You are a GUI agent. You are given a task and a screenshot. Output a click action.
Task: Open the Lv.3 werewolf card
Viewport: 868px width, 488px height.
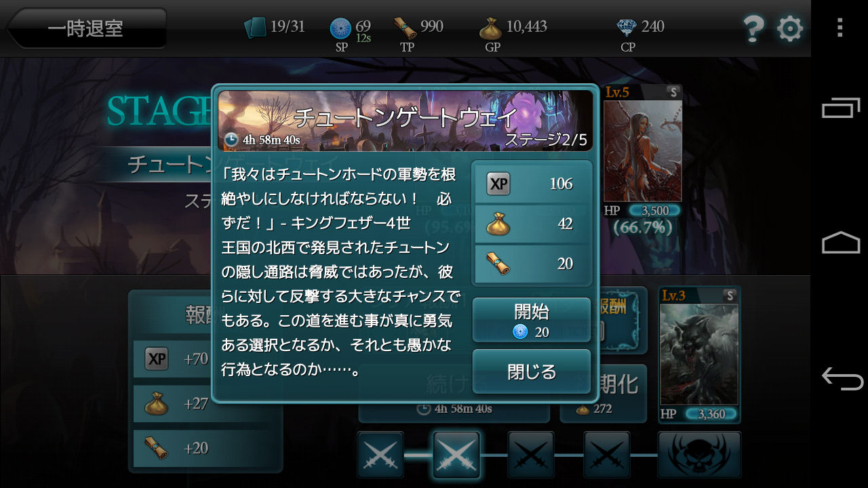699,354
